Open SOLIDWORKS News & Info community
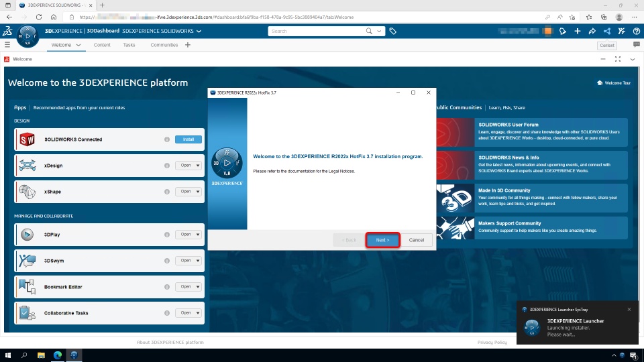The width and height of the screenshot is (644, 362). (x=532, y=165)
